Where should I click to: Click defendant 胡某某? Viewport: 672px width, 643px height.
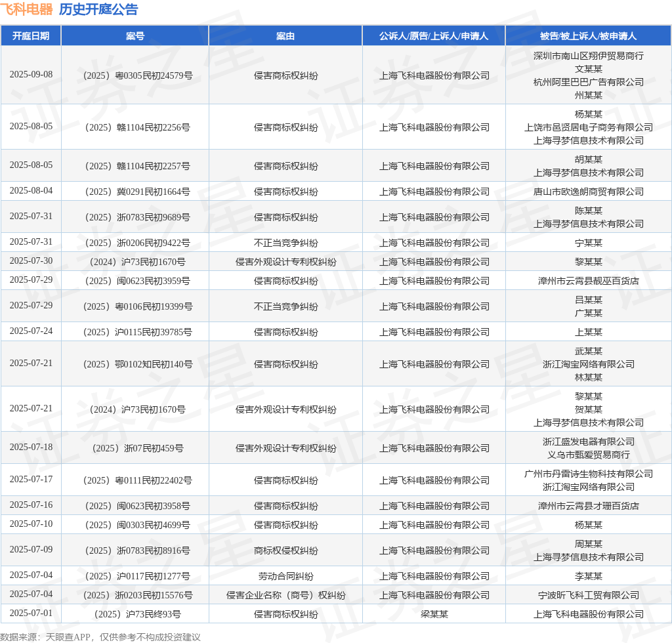click(589, 160)
